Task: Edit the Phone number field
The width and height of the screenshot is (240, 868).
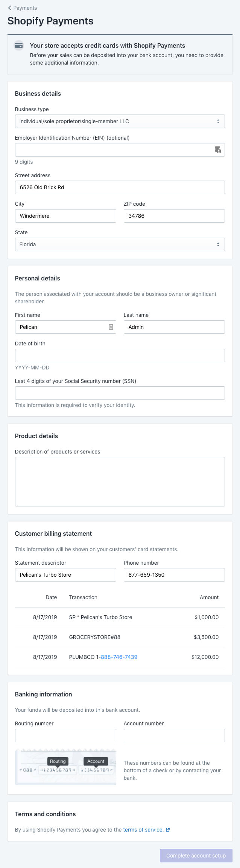Action: (x=174, y=575)
